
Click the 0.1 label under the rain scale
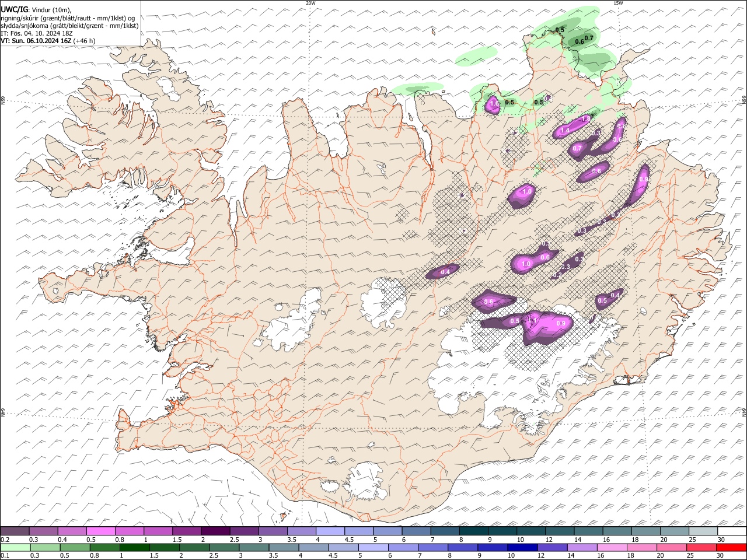coord(6,556)
